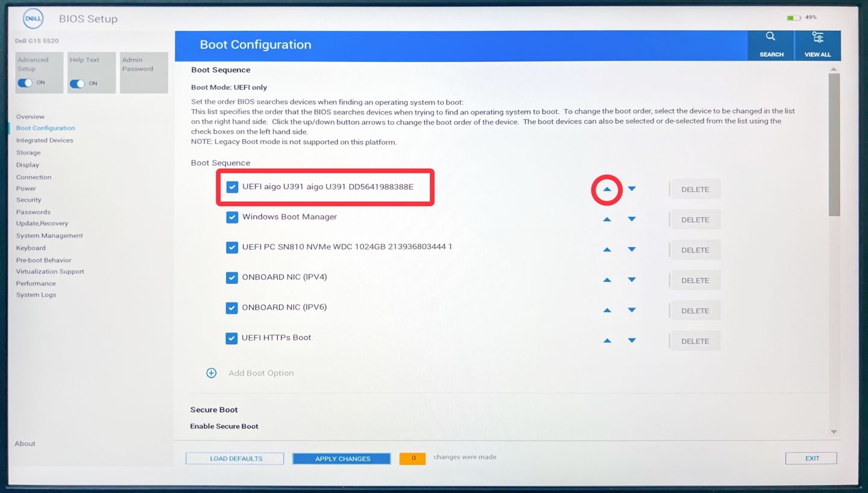Go to the Storage section
The width and height of the screenshot is (868, 493).
28,153
